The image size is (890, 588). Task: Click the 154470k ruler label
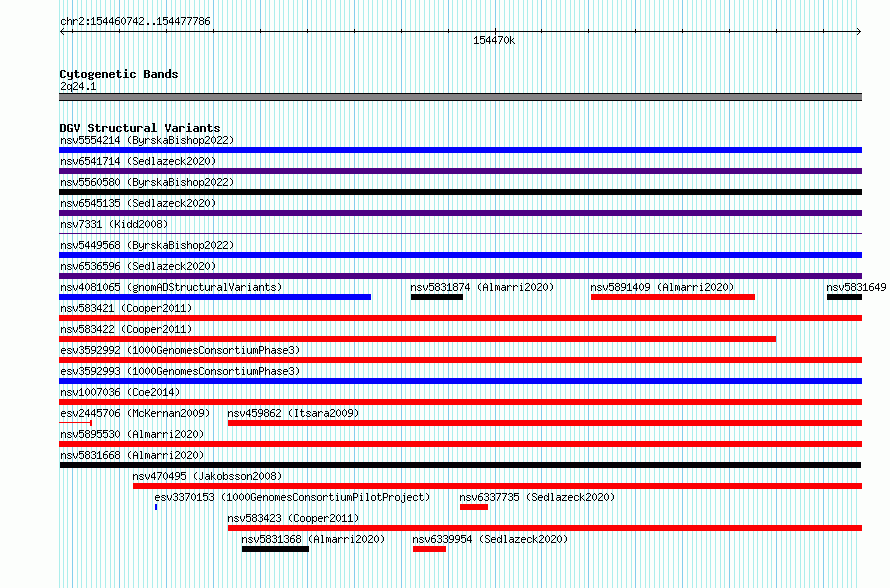click(x=494, y=40)
